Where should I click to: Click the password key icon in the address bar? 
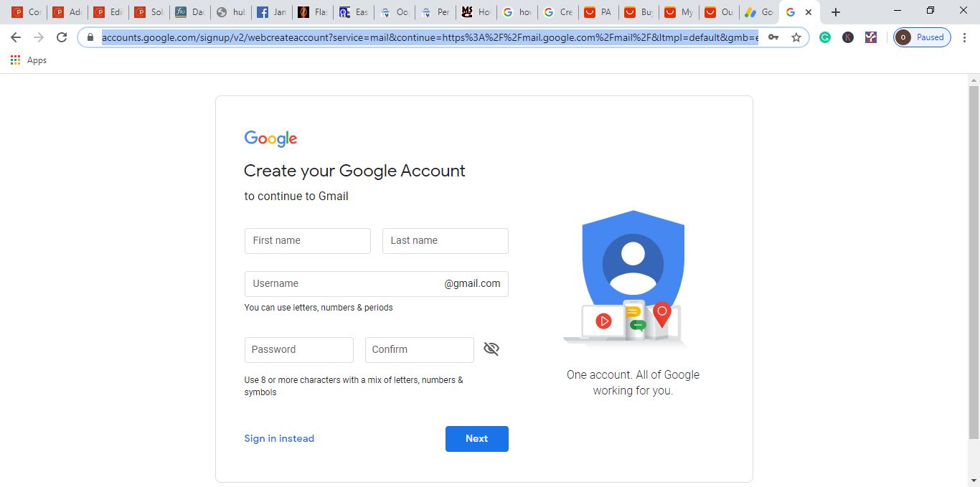tap(773, 37)
